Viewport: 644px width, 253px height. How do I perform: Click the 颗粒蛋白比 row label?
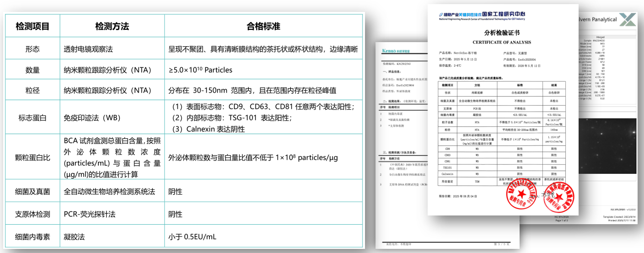[x=32, y=158]
